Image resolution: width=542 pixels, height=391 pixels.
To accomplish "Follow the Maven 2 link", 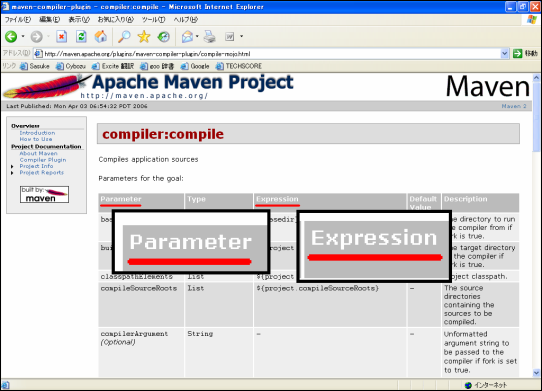I will tap(514, 106).
